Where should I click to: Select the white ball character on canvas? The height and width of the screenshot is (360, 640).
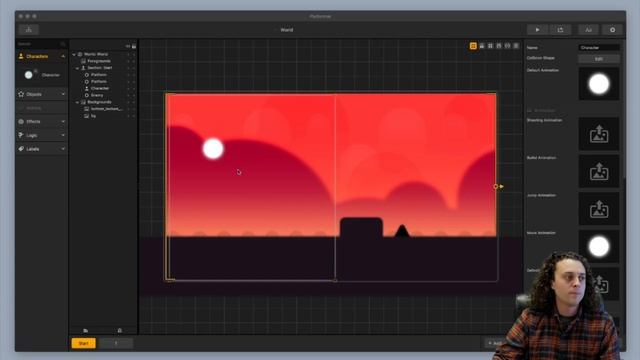click(213, 149)
